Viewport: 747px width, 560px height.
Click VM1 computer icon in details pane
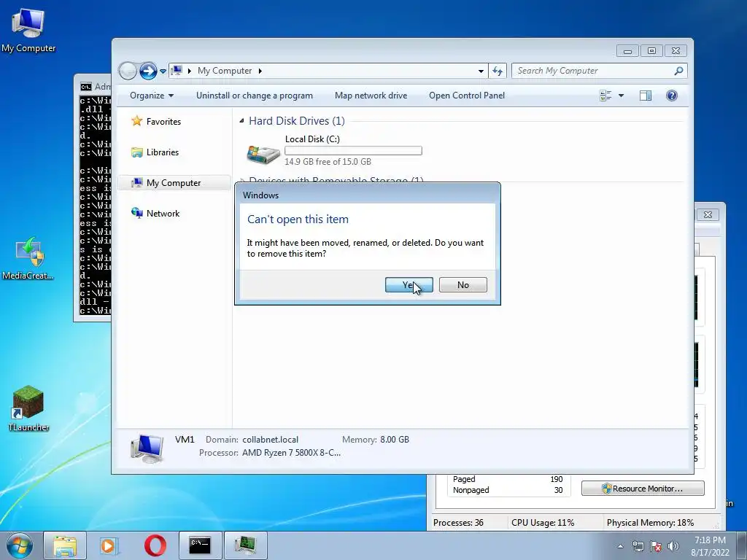[147, 448]
